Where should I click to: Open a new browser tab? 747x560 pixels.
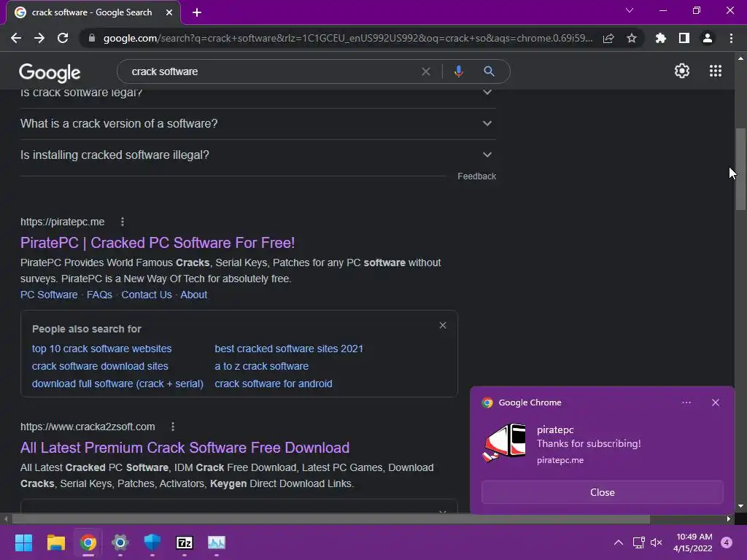click(x=197, y=12)
